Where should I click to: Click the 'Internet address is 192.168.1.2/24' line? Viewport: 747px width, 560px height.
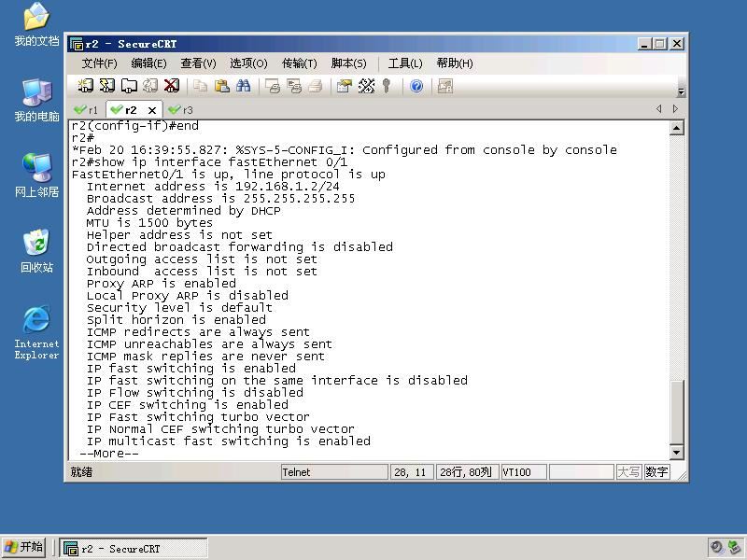pyautogui.click(x=213, y=186)
